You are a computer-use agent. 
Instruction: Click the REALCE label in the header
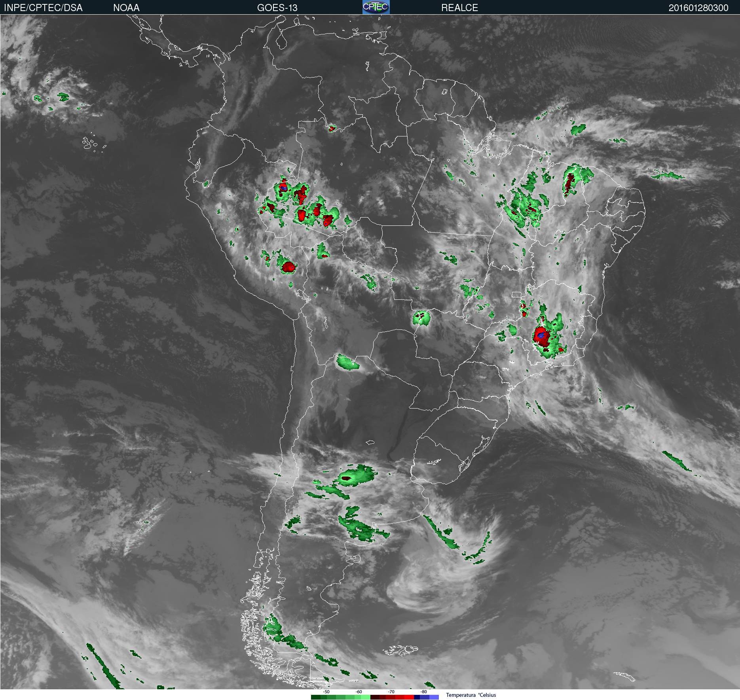click(x=459, y=8)
